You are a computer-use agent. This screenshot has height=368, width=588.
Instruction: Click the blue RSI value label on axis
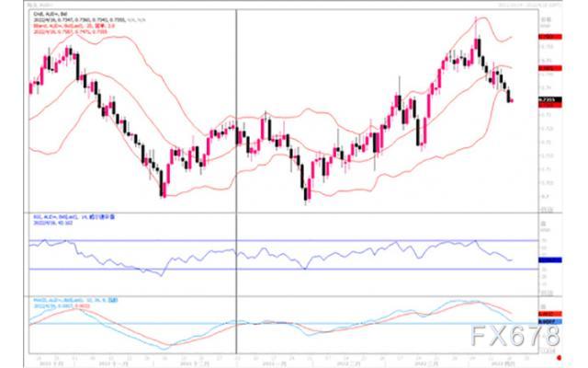click(549, 259)
